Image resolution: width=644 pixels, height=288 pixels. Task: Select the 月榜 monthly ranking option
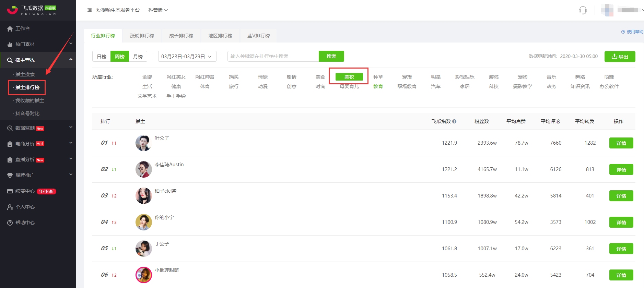click(138, 56)
